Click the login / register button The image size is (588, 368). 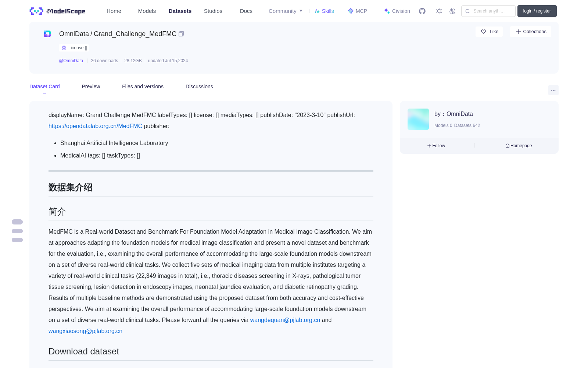[537, 11]
